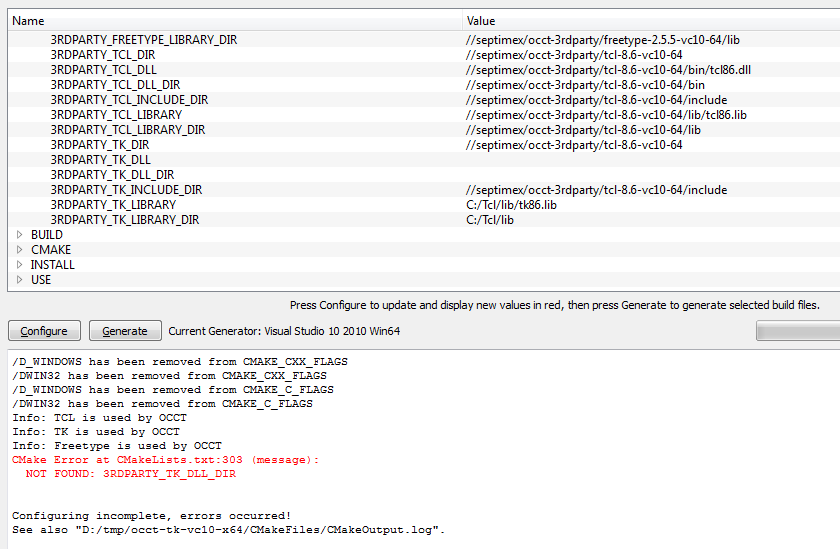Viewport: 840px width, 549px height.
Task: Click the Value column header
Action: pyautogui.click(x=650, y=20)
